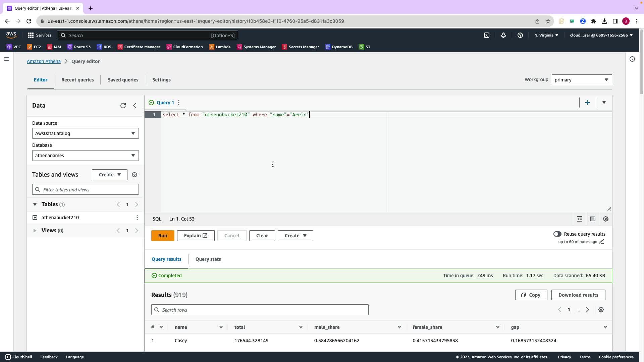Open editor preferences gear icon
The height and width of the screenshot is (362, 644).
[606, 219]
